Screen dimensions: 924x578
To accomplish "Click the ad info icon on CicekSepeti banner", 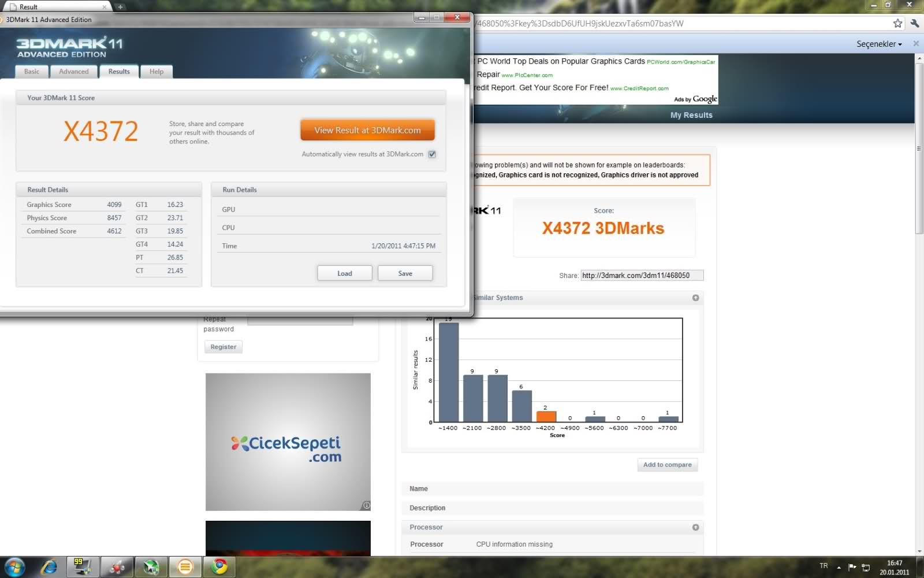I will [366, 506].
